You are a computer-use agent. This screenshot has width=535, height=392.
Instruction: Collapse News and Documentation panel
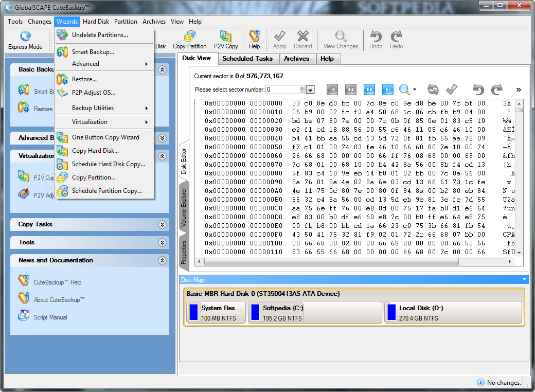tap(163, 261)
